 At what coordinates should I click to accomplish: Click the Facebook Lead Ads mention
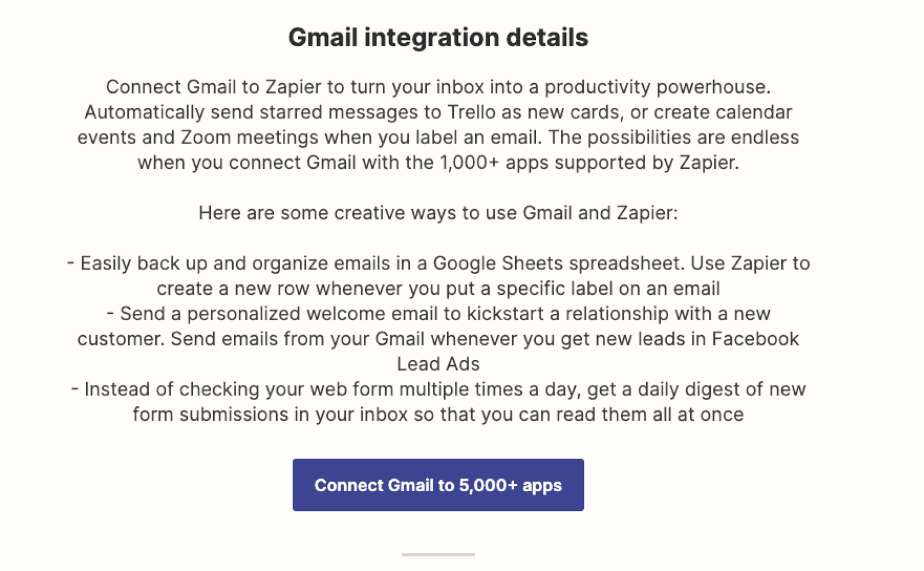pos(756,339)
